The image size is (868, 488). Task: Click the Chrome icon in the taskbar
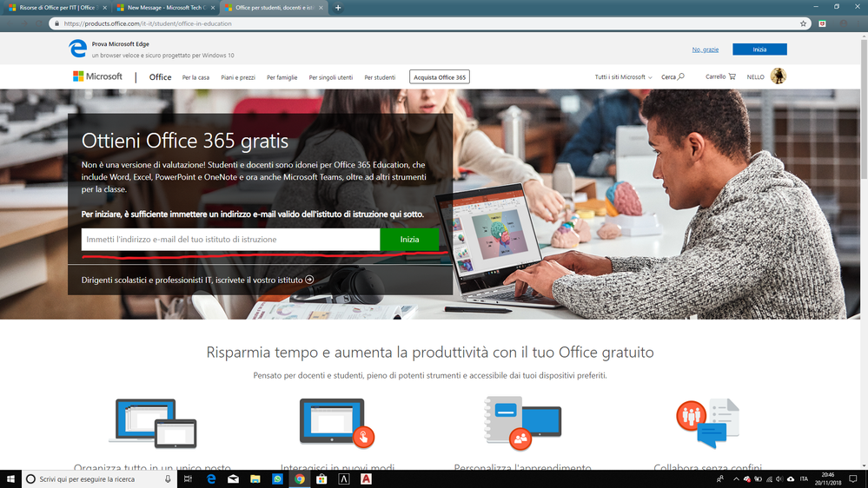click(x=300, y=479)
